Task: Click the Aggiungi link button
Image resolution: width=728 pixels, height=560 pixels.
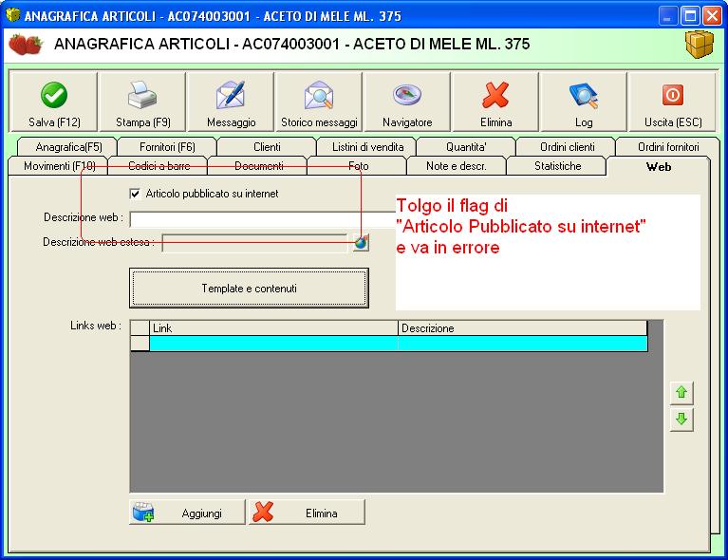Action: [x=187, y=513]
